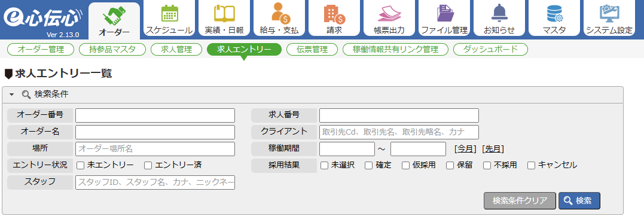Focus the オーダー番号 input field
Screen dimensions: 644x216
tap(155, 115)
